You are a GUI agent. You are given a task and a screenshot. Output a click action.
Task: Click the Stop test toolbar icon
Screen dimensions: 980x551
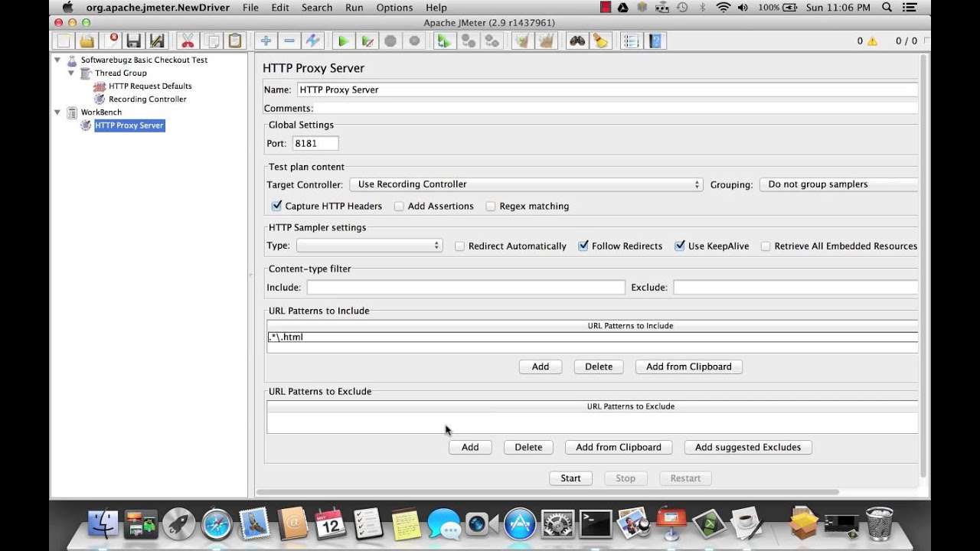(x=390, y=41)
